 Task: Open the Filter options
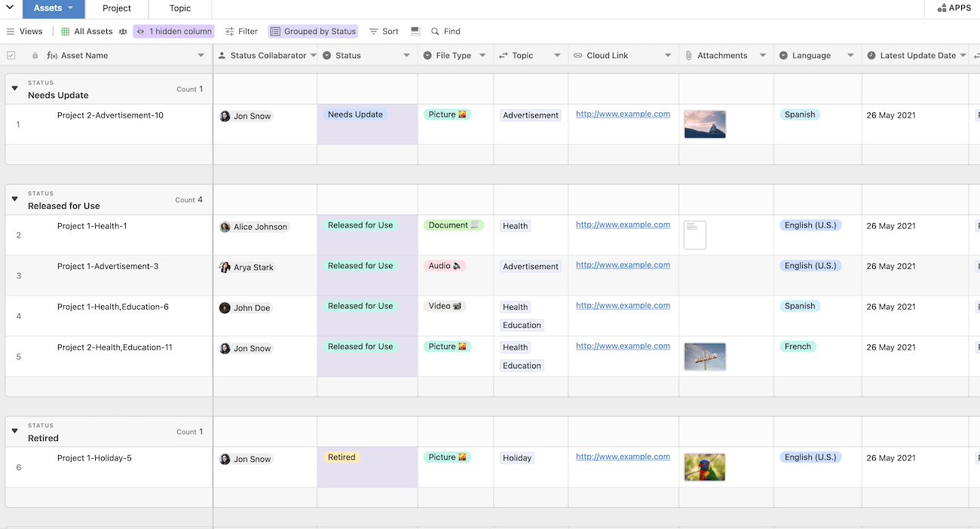click(241, 32)
